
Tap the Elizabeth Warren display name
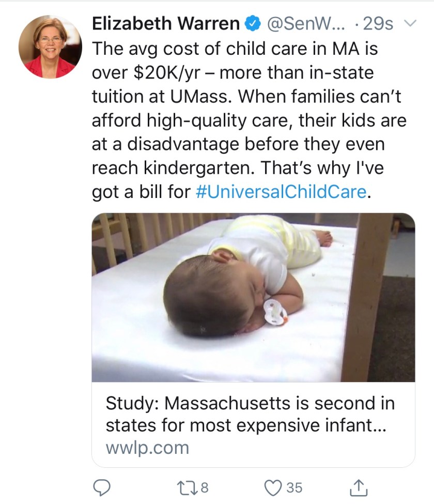click(x=165, y=24)
